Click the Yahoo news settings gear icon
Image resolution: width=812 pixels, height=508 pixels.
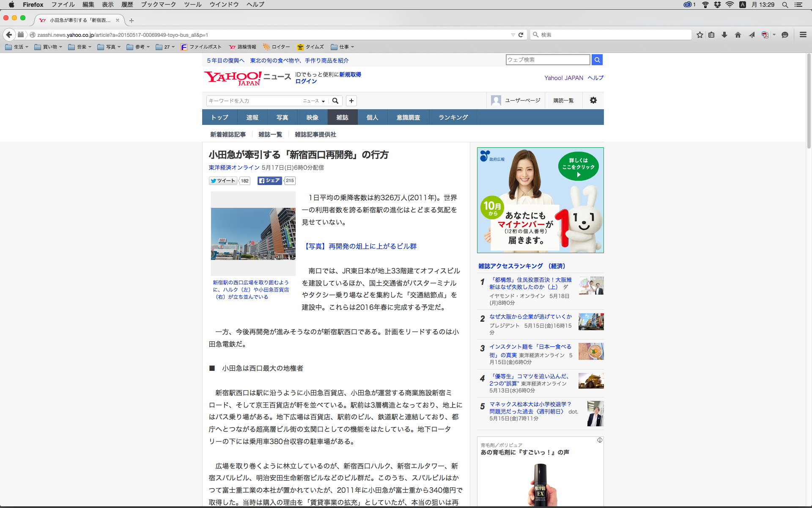coord(593,100)
